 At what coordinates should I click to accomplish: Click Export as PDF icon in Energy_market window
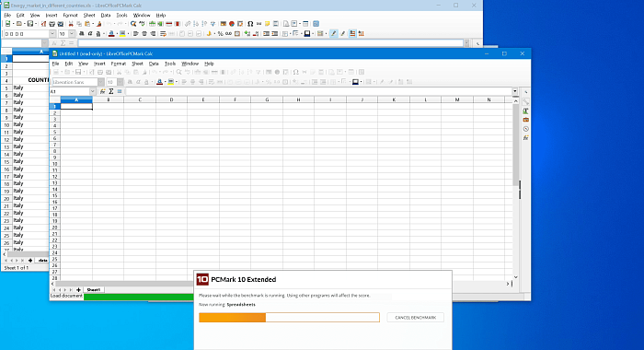[x=43, y=23]
